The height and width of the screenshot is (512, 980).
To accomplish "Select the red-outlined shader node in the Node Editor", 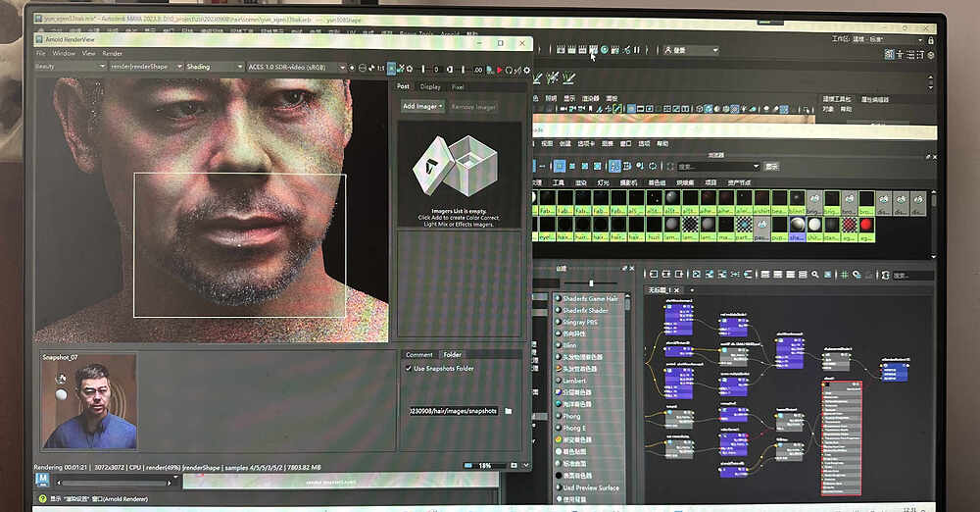I will click(x=841, y=436).
